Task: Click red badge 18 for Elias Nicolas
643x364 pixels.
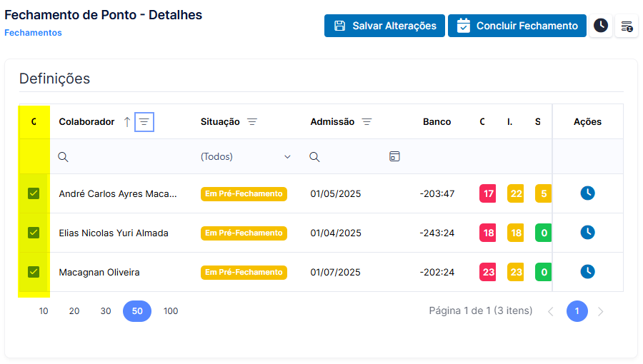Action: pyautogui.click(x=487, y=233)
